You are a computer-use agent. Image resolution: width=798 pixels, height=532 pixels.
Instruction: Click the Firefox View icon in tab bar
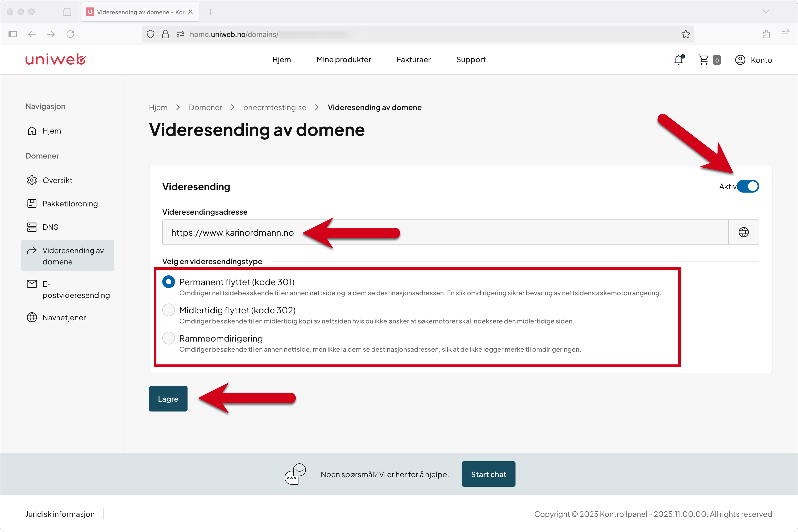(67, 12)
